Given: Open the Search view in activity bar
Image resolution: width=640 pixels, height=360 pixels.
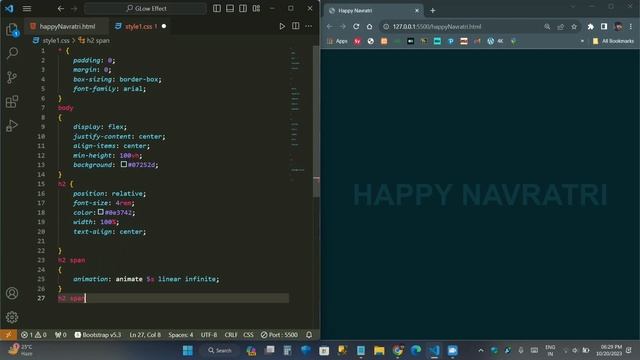Looking at the screenshot, I should click(x=12, y=53).
